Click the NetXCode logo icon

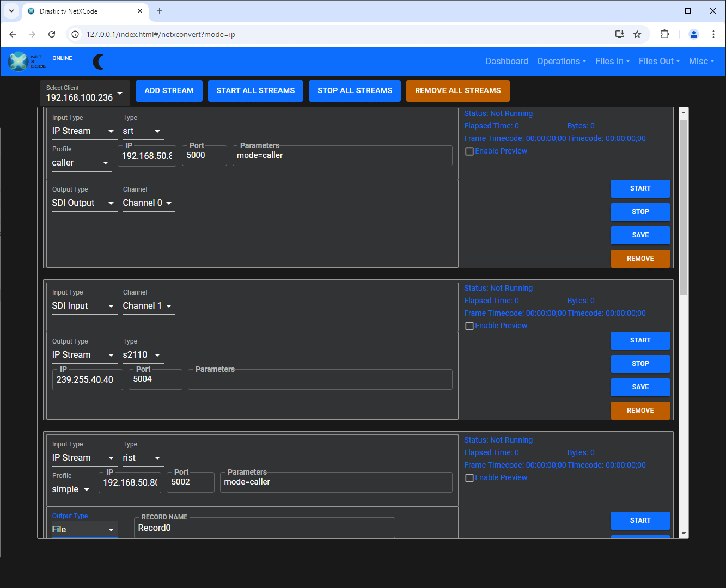coord(19,62)
